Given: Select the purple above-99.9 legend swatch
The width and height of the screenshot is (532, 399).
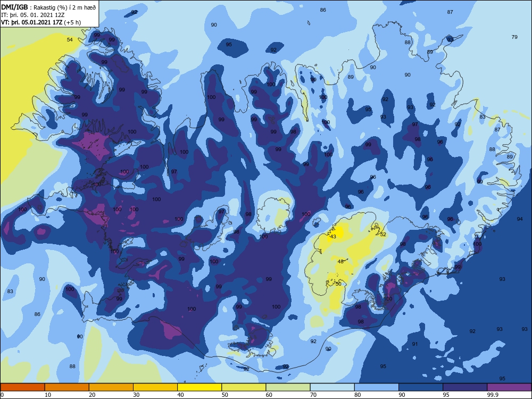Looking at the screenshot, I should click(x=509, y=387).
